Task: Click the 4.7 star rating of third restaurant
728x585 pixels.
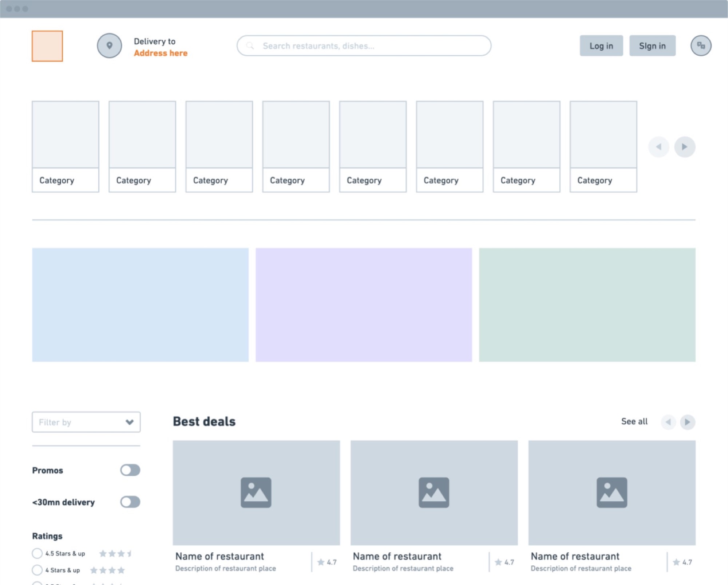Action: 682,562
